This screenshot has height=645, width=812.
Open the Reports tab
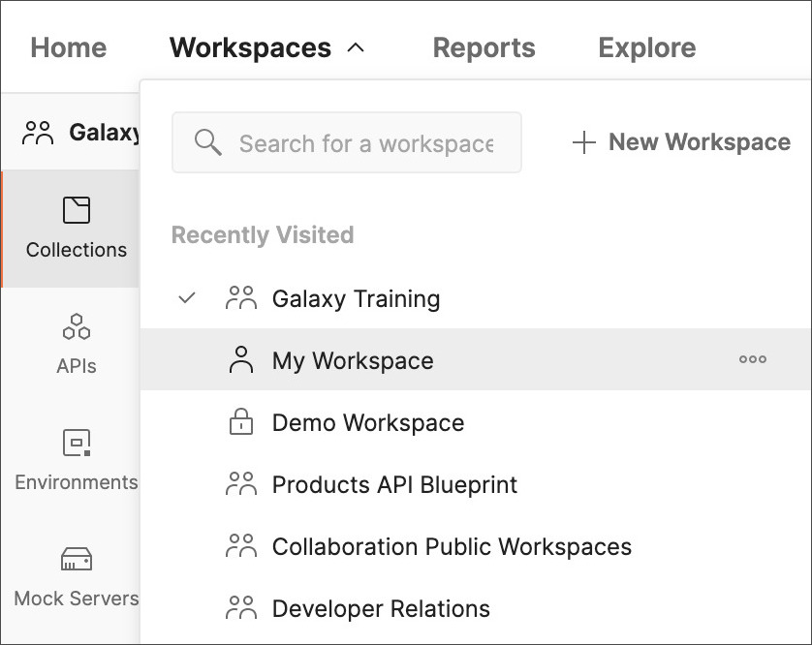tap(484, 47)
